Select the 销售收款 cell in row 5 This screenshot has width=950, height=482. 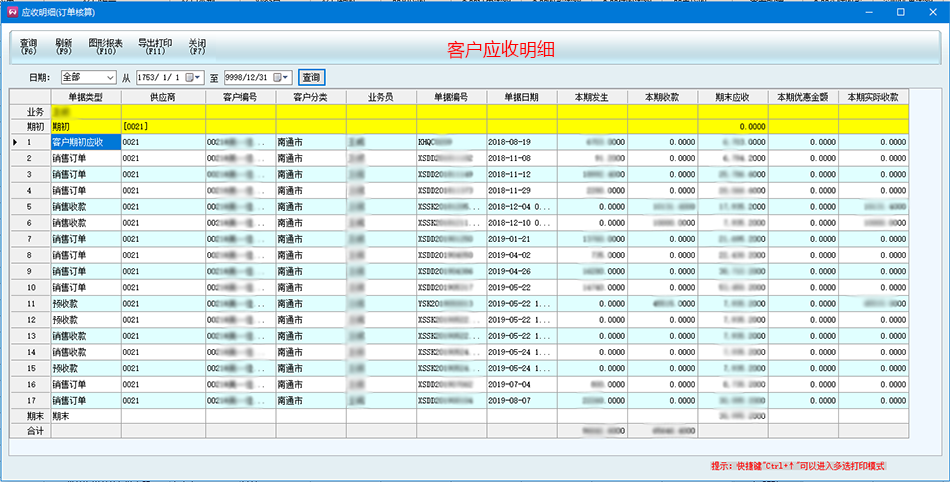tap(86, 206)
